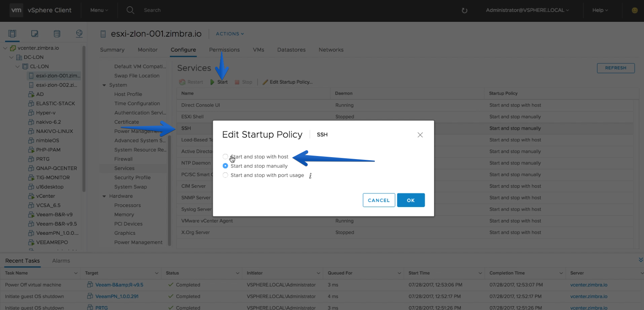Viewport: 644px width, 310px height.
Task: Click the magnifier search icon
Action: coord(131,10)
